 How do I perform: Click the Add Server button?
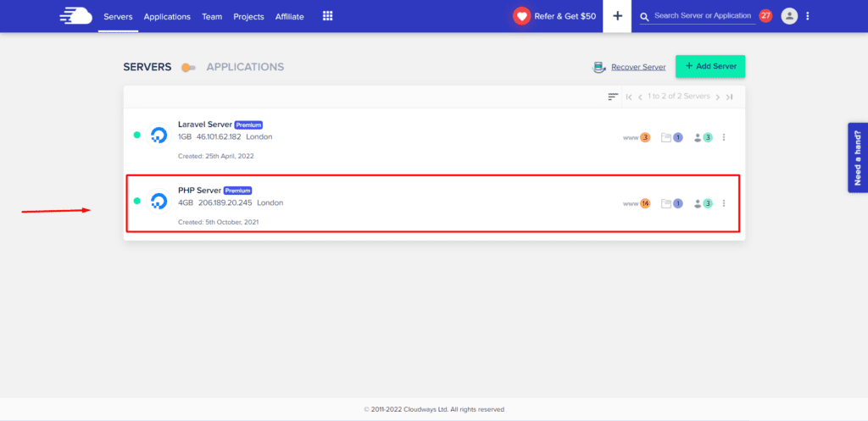709,66
